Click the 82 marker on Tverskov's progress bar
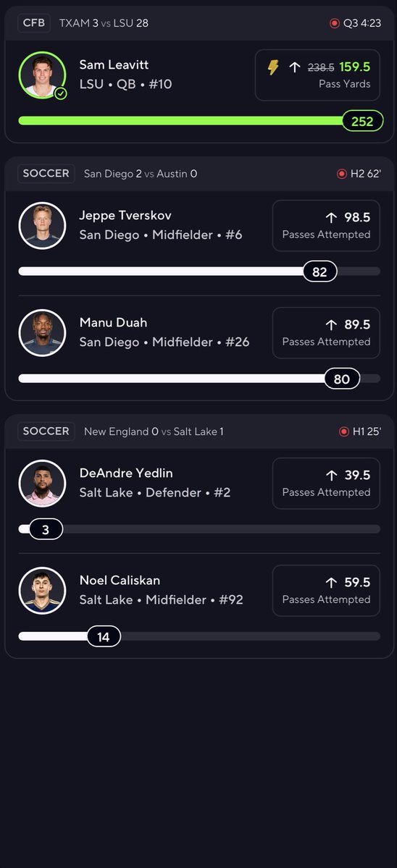397x868 pixels. pos(319,271)
